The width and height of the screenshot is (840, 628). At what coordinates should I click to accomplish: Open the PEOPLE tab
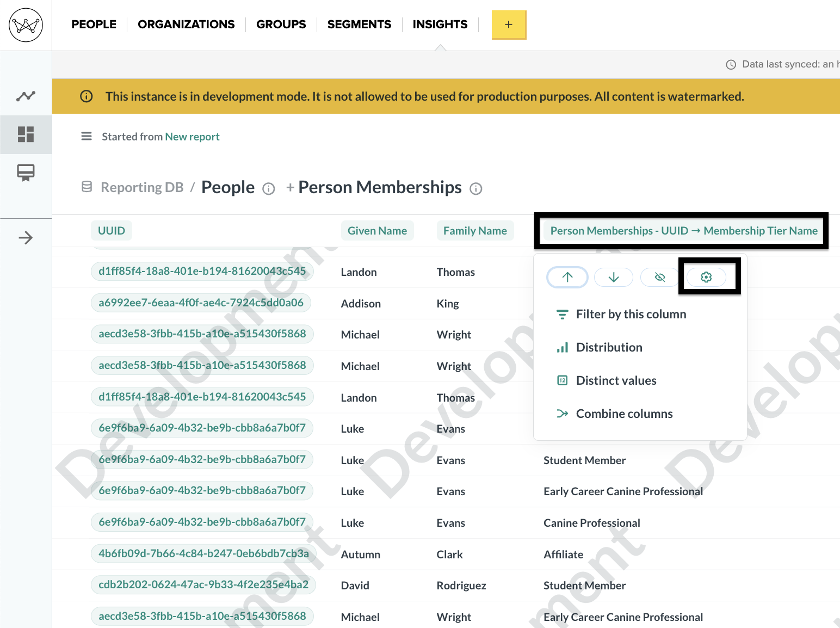(x=94, y=24)
